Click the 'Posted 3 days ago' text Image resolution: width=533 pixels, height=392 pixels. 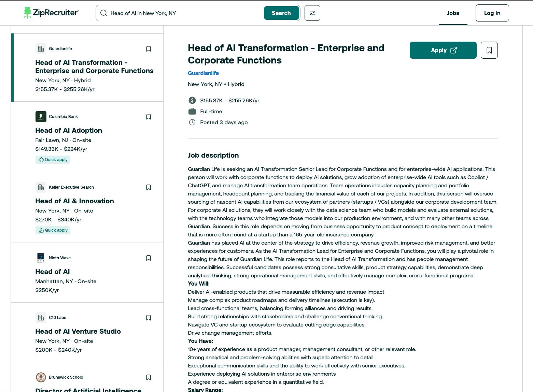click(x=224, y=122)
